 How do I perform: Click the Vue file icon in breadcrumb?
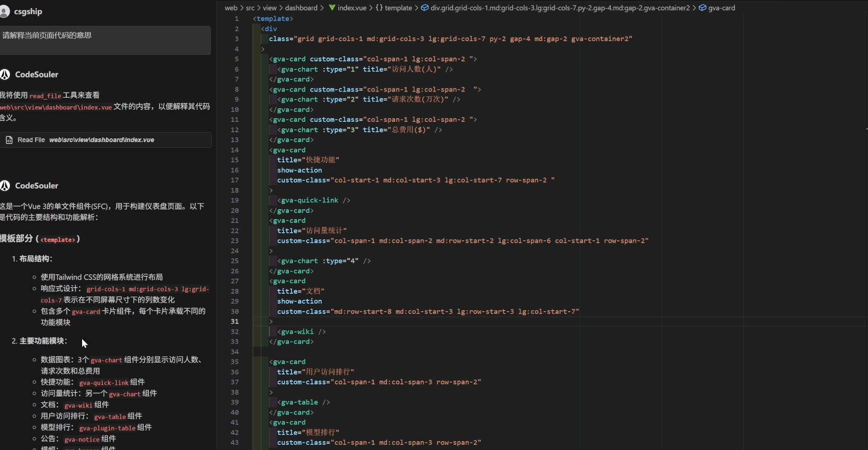(332, 8)
